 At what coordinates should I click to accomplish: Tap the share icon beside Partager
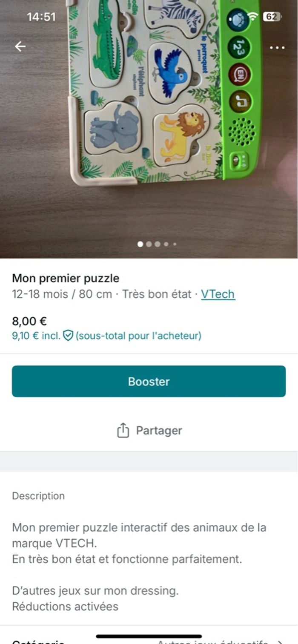(x=123, y=430)
